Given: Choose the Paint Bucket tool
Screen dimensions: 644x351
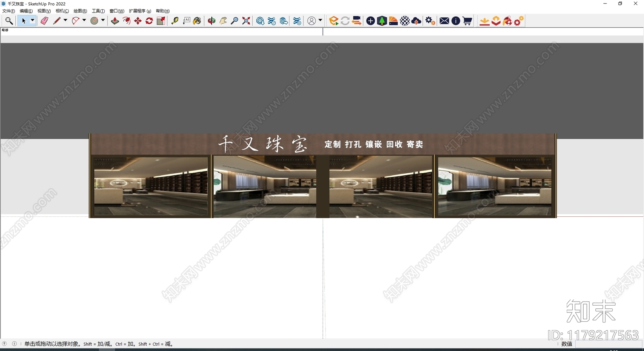Looking at the screenshot, I should pyautogui.click(x=197, y=21).
